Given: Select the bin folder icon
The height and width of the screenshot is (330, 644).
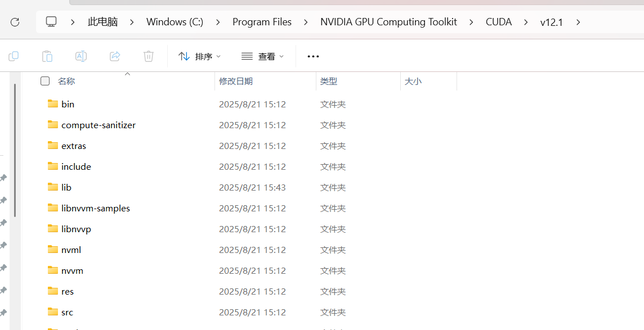Looking at the screenshot, I should coord(52,103).
